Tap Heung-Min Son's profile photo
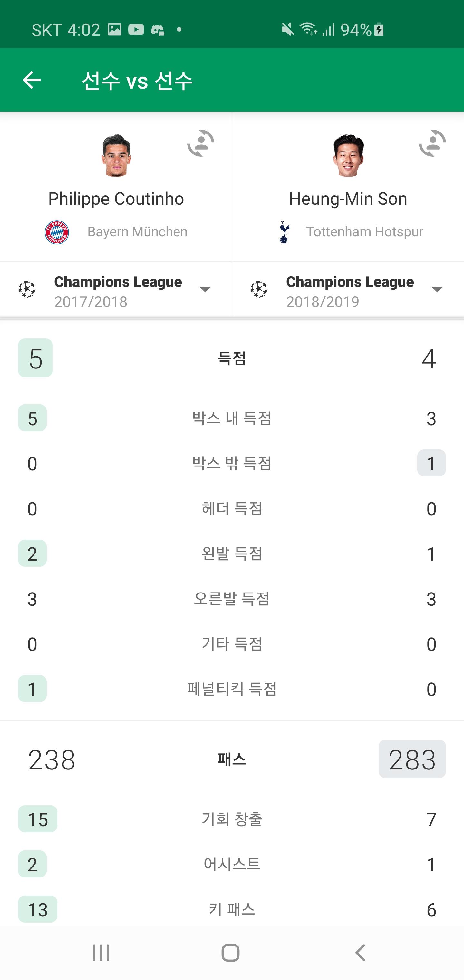464x980 pixels. 348,155
